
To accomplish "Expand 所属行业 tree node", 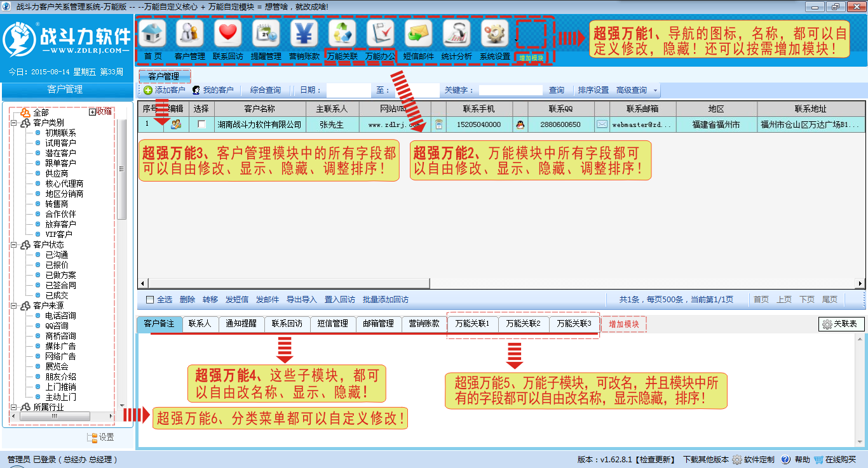I will [13, 408].
